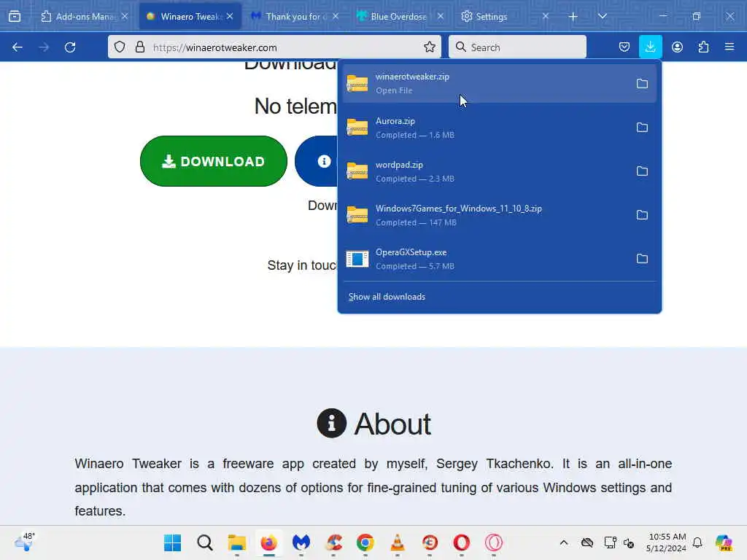Close the Settings tab
The height and width of the screenshot is (560, 747).
(546, 16)
